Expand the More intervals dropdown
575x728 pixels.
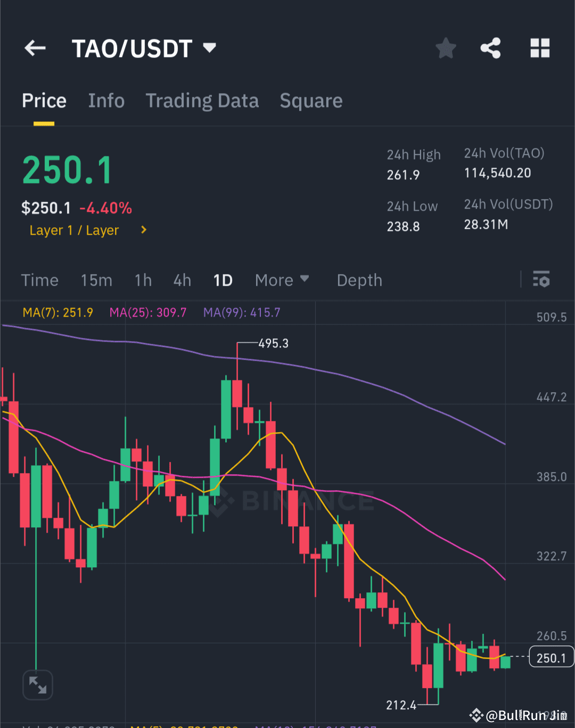point(282,280)
